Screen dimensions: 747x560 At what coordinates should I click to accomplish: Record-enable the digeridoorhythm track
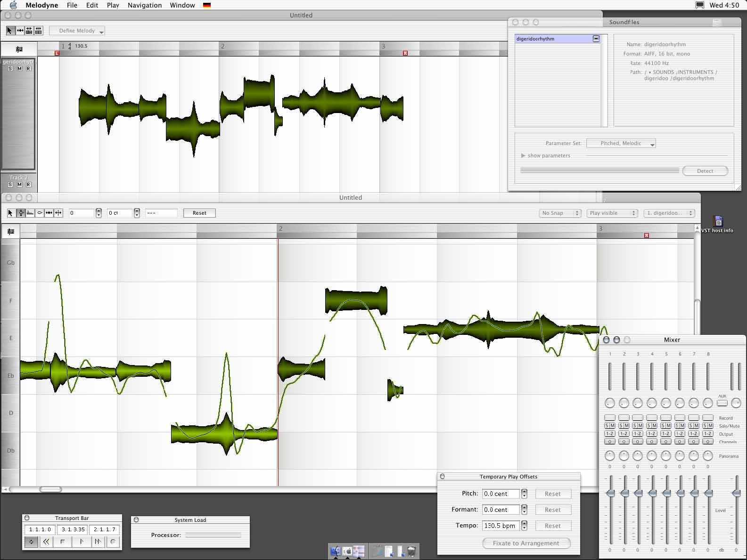pyautogui.click(x=28, y=69)
